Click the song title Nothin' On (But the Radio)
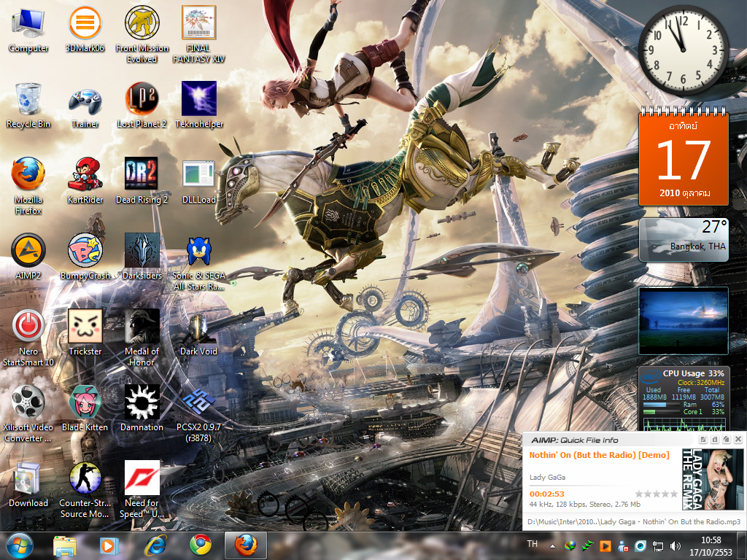This screenshot has width=747, height=560. click(x=600, y=455)
